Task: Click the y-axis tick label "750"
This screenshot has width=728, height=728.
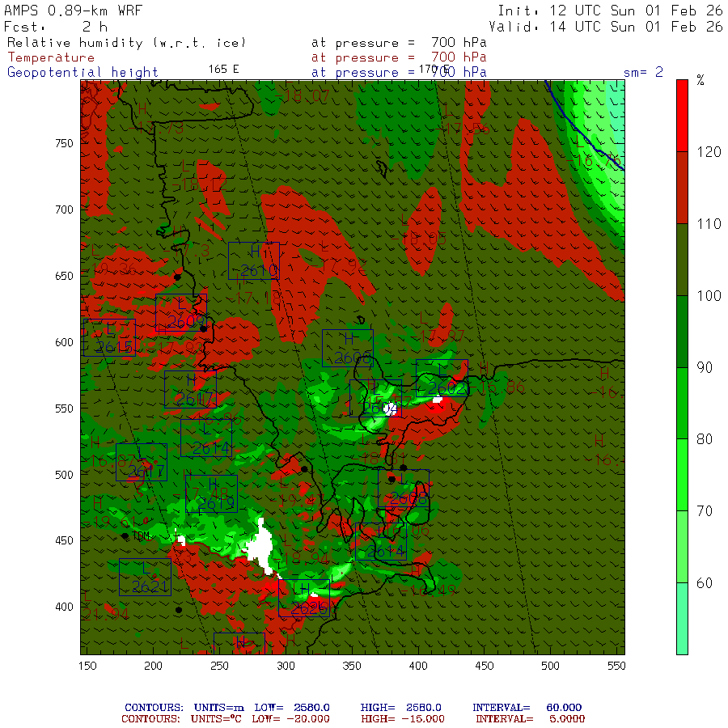Action: 65,143
